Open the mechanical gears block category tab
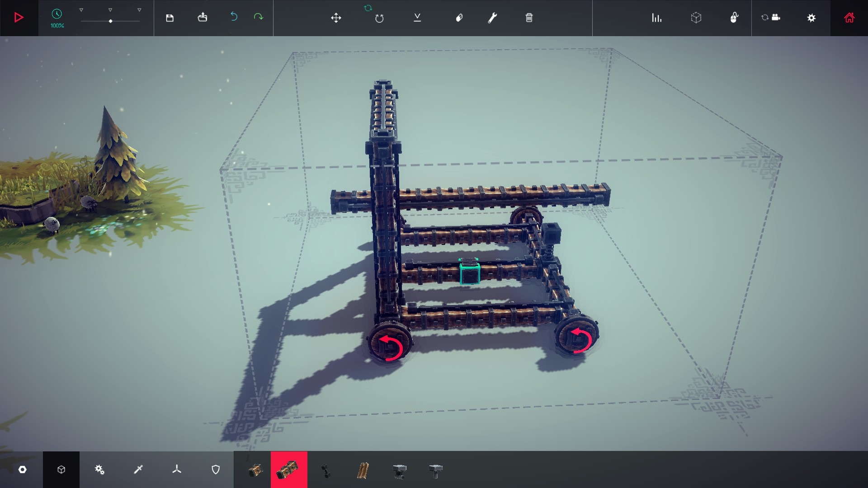The image size is (868, 488). click(99, 470)
